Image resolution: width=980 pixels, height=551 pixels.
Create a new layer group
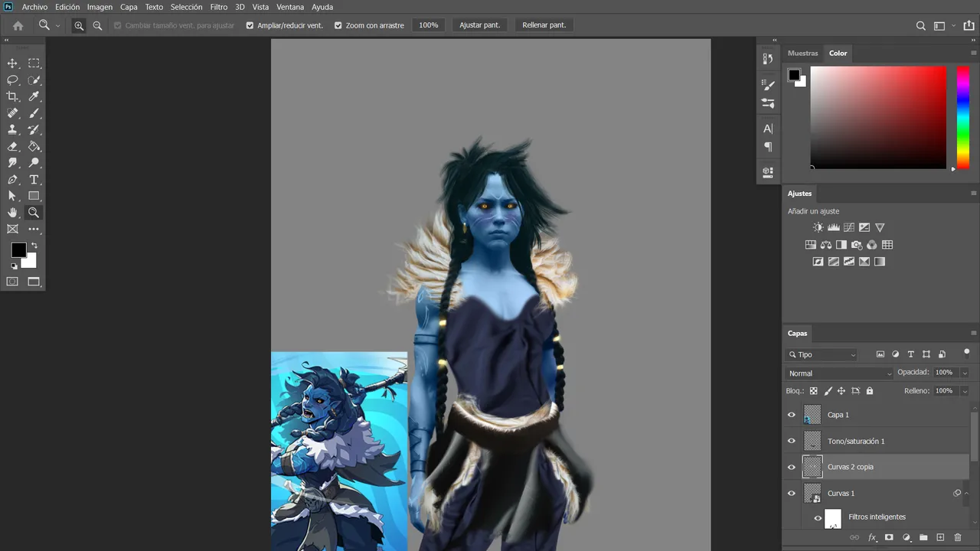pos(923,538)
